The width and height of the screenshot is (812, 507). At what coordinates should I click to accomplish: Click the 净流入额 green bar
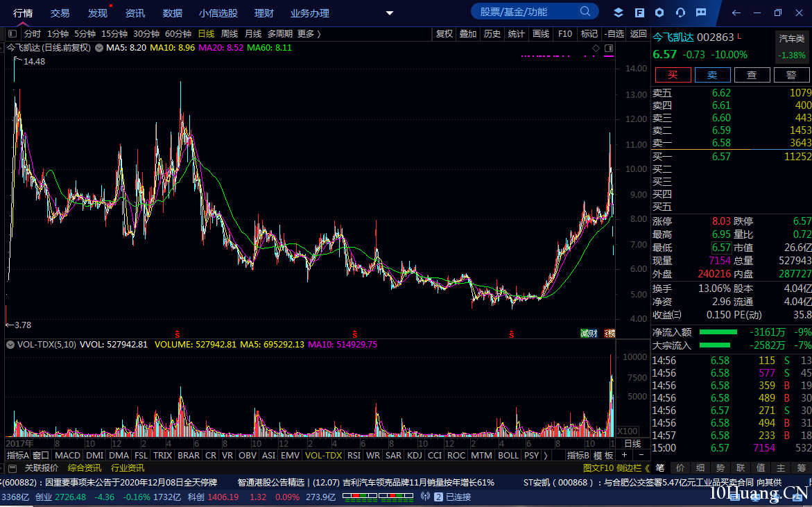click(x=718, y=332)
